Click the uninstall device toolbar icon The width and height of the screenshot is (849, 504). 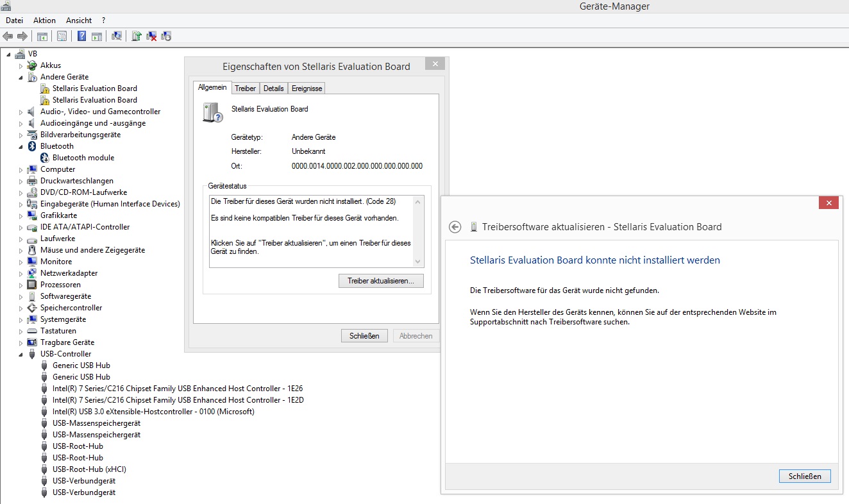click(x=152, y=36)
